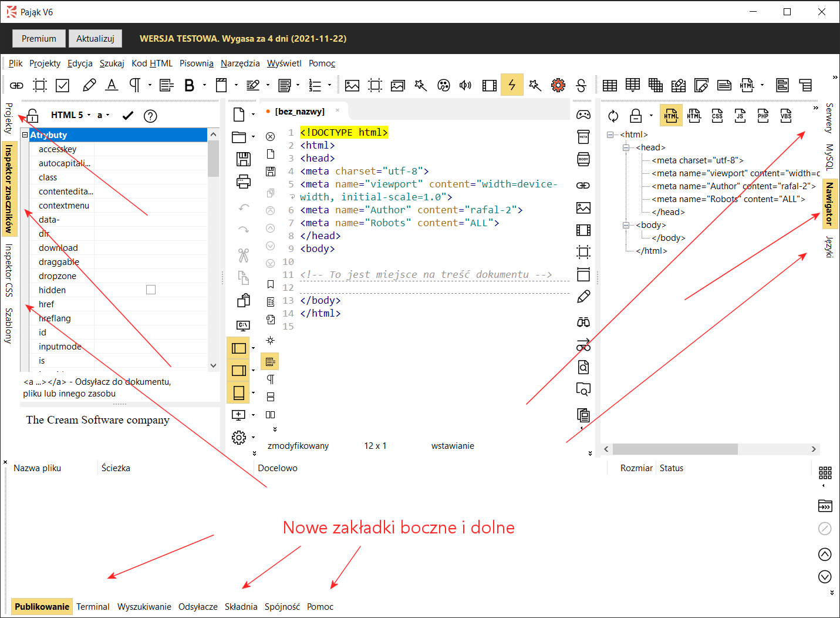Image resolution: width=840 pixels, height=618 pixels.
Task: Click the game controller icon on the right strip
Action: click(583, 115)
